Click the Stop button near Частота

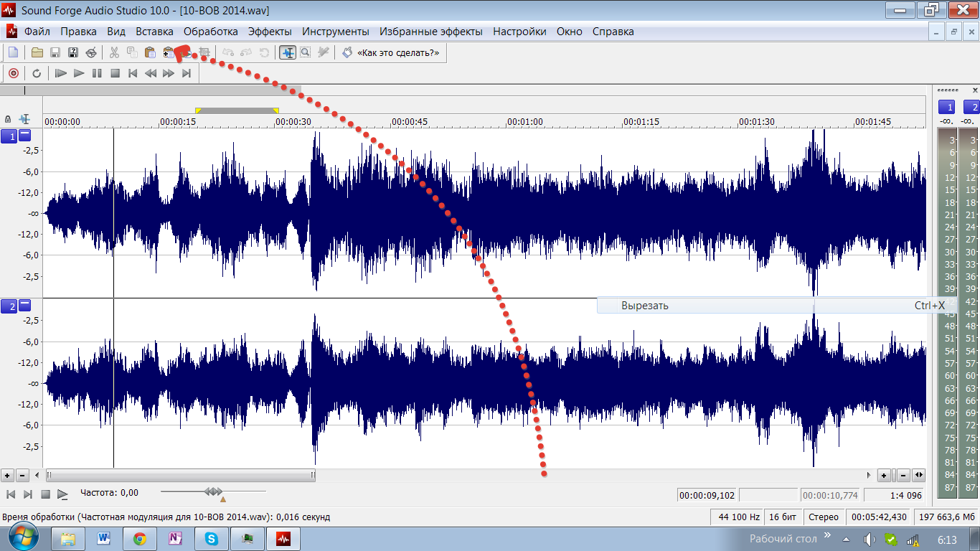(x=45, y=494)
